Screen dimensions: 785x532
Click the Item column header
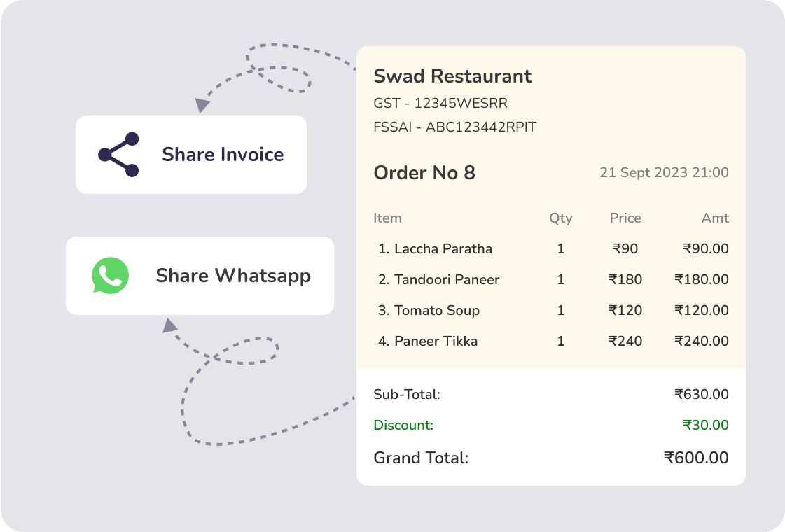pyautogui.click(x=387, y=218)
